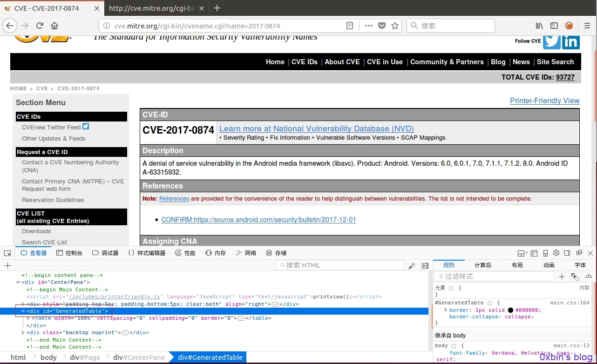Go to the browser home page
This screenshot has width=597, height=364.
[x=54, y=26]
